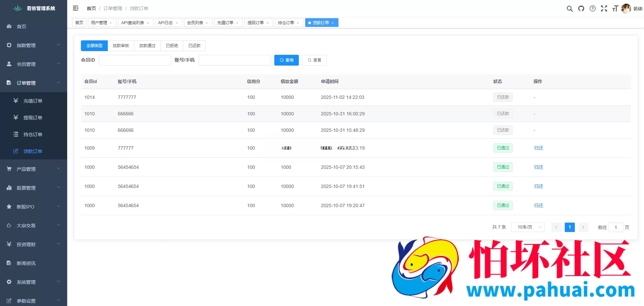Expand the 大宗交易 menu chevron
Image resolution: width=644 pixels, height=306 pixels.
point(58,225)
